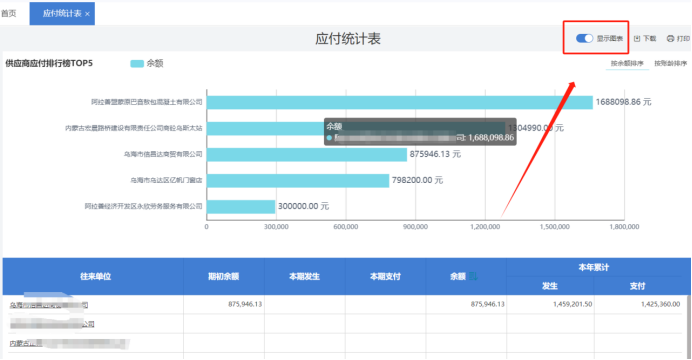Click the table's vertical scrollbar
Viewport: 692px width, 360px height.
(688, 327)
